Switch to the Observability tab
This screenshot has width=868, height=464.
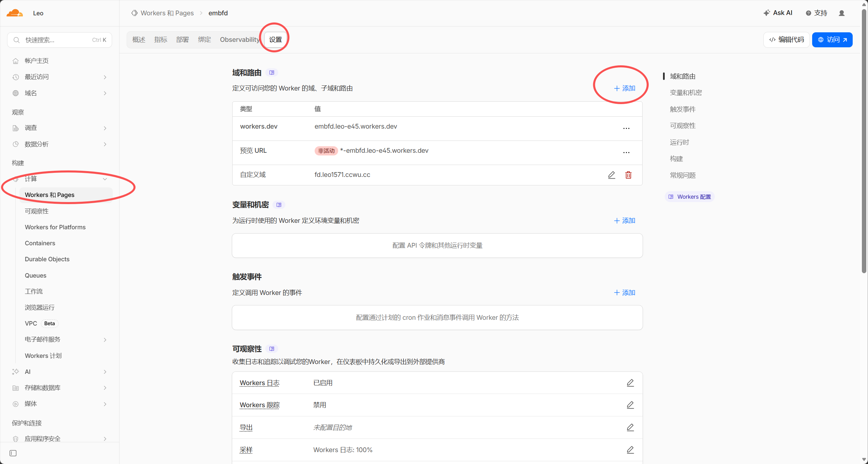coord(240,39)
